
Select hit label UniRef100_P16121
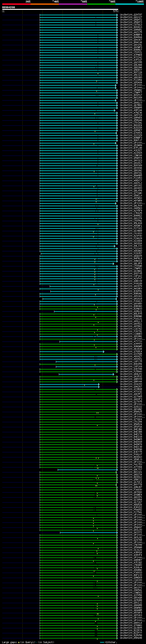(131, 319)
